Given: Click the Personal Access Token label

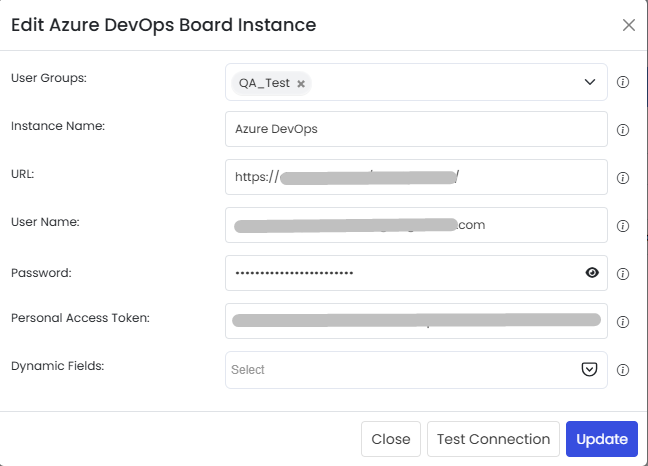Looking at the screenshot, I should (80, 318).
